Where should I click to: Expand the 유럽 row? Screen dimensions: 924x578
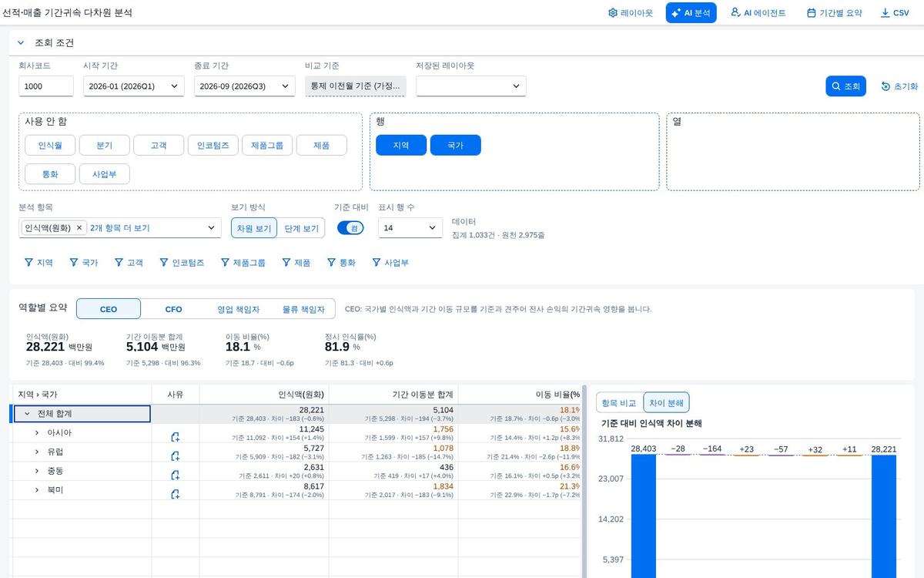(x=37, y=452)
